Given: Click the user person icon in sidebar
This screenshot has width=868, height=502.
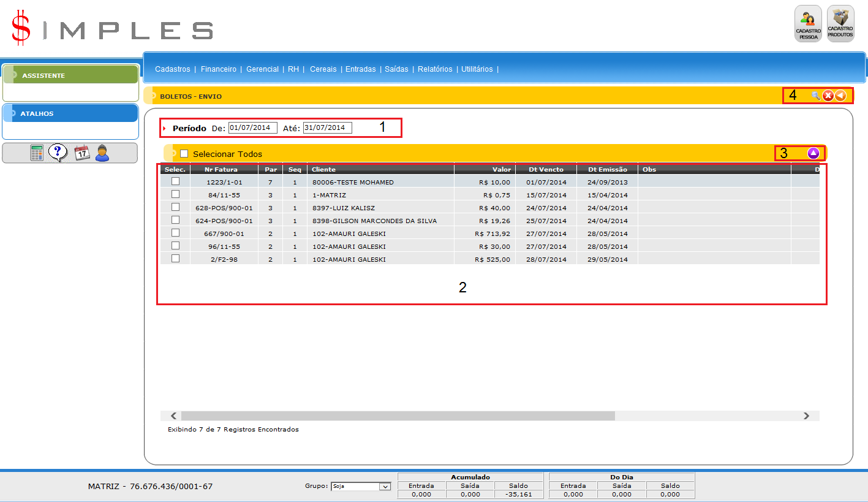Looking at the screenshot, I should click(102, 153).
